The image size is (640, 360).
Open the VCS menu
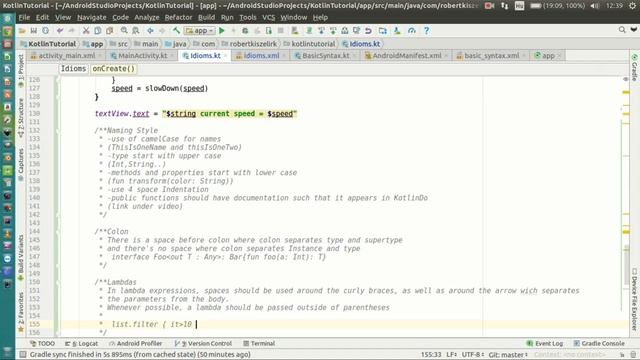(268, 18)
